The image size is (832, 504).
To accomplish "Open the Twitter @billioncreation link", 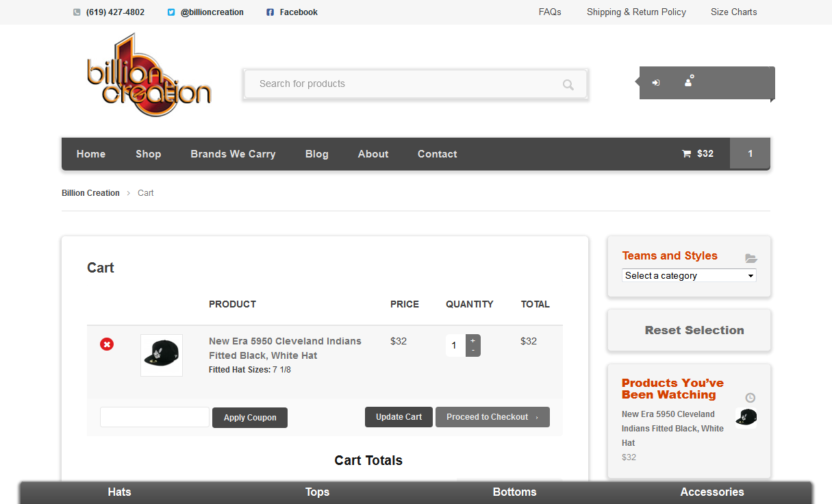I will pos(212,12).
